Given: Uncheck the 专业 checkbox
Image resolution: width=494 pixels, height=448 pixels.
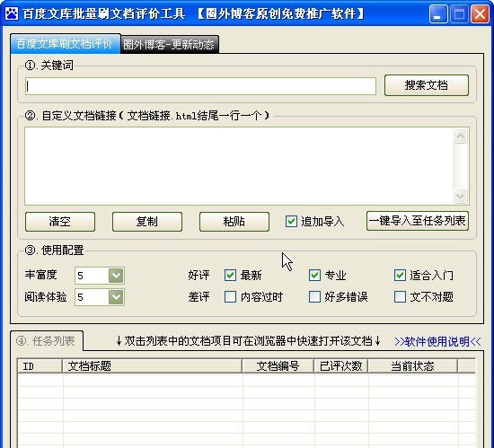Looking at the screenshot, I should 314,275.
